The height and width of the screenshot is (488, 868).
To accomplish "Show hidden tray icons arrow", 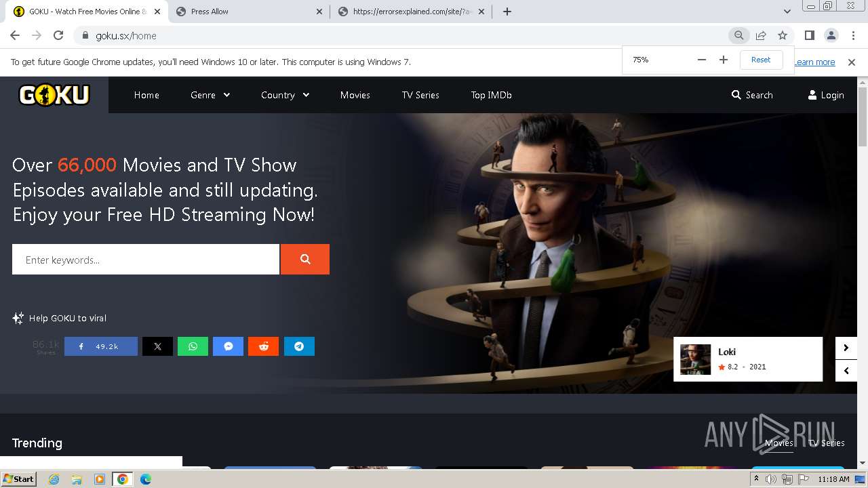I will 756,479.
